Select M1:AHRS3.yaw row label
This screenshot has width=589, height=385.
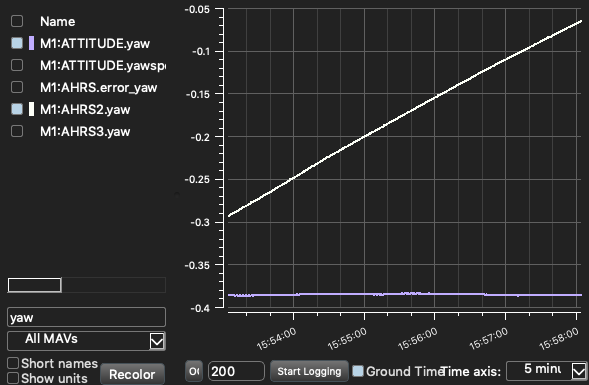tap(85, 131)
